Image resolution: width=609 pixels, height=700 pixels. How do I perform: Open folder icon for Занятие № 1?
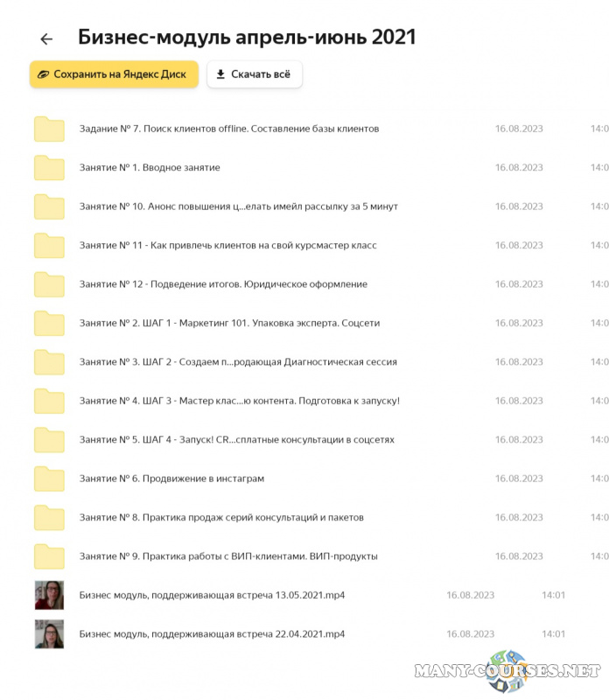tap(49, 167)
